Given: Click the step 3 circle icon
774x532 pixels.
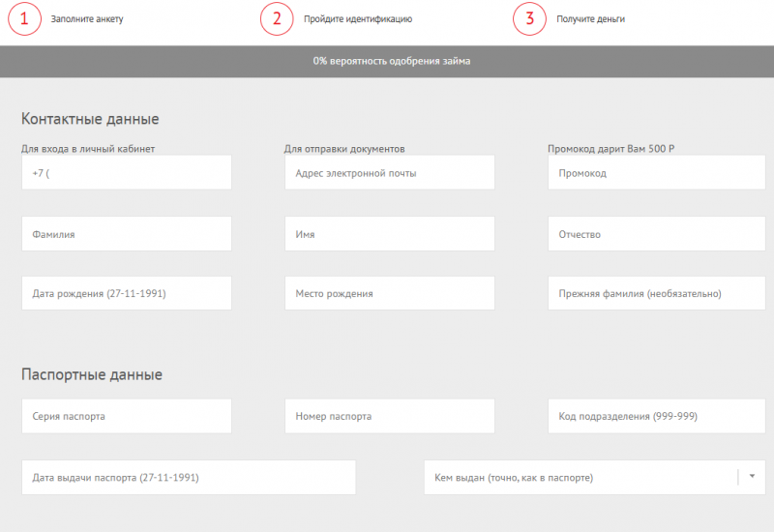Looking at the screenshot, I should pos(529,18).
